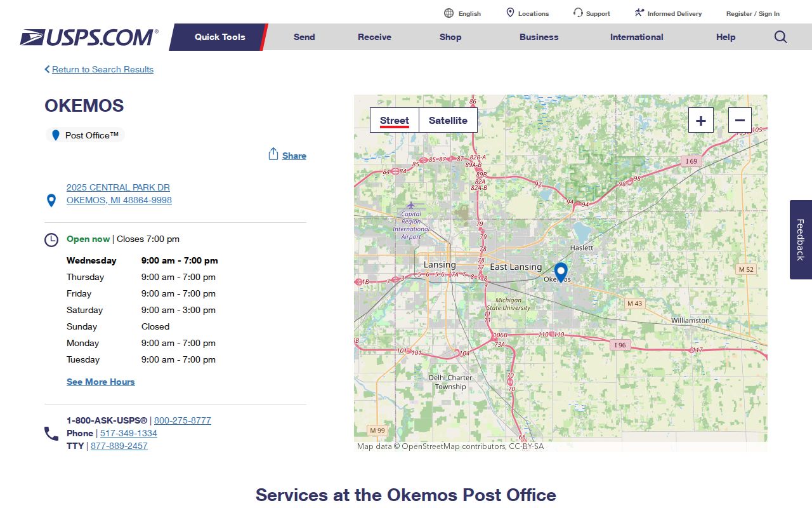The height and width of the screenshot is (508, 812).
Task: Click the Post Office type pin icon
Action: pyautogui.click(x=56, y=135)
